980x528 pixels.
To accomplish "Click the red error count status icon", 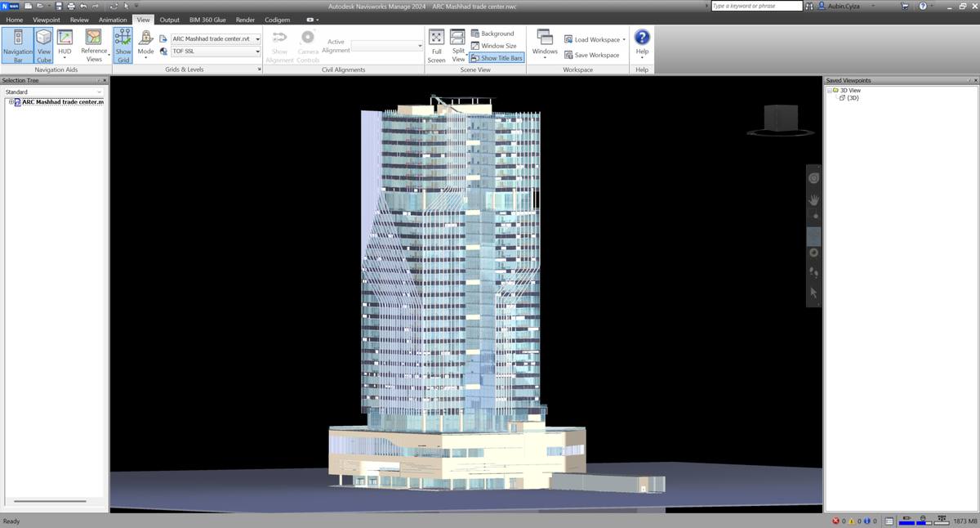I will (x=835, y=521).
